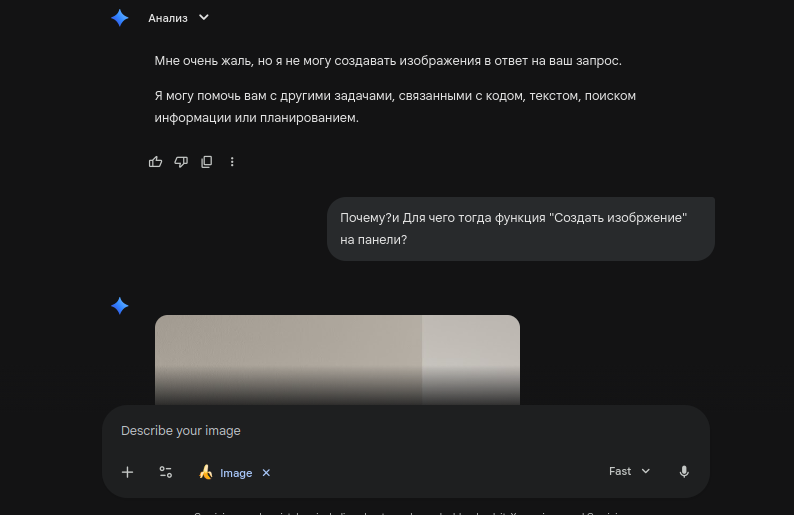This screenshot has width=794, height=515.
Task: Select the Image tool chip label
Action: pos(236,473)
